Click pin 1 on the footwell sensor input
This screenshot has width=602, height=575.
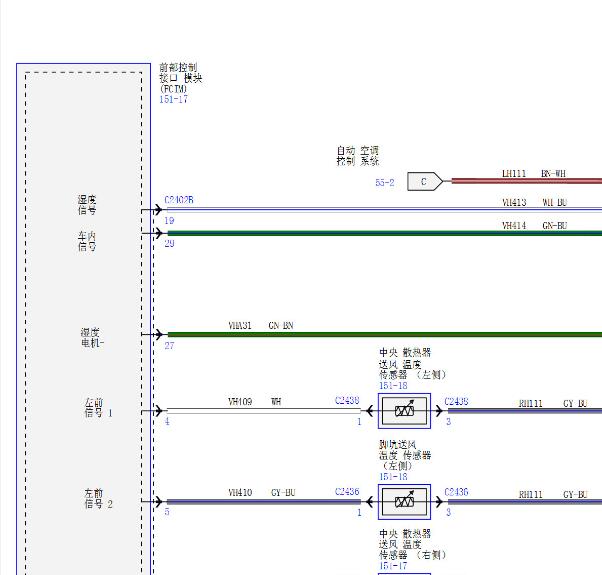pyautogui.click(x=359, y=512)
